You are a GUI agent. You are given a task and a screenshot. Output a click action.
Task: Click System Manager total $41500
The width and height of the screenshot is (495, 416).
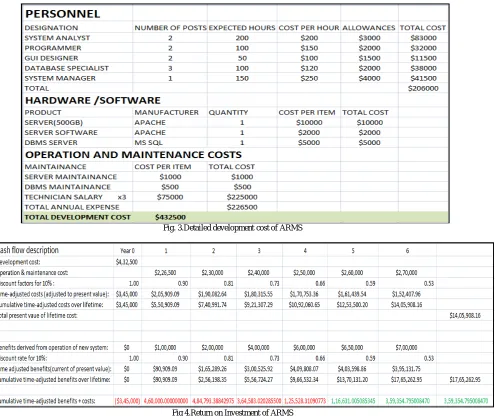coord(423,78)
